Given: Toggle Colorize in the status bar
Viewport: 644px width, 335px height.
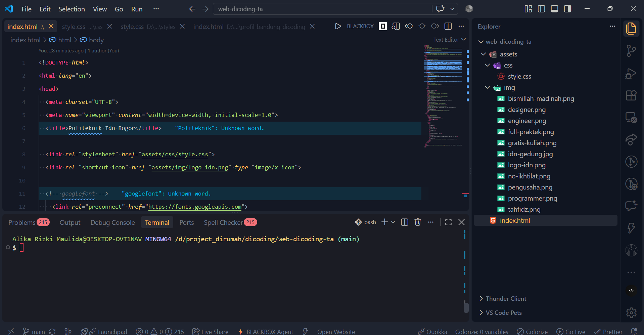Looking at the screenshot, I should [532, 332].
